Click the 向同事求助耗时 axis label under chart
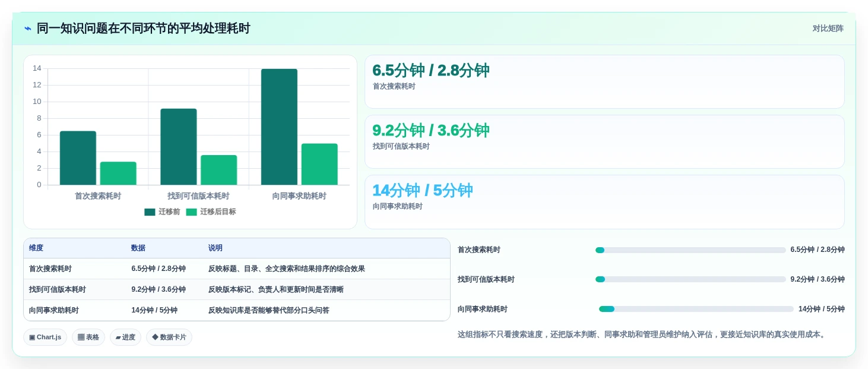 (299, 196)
